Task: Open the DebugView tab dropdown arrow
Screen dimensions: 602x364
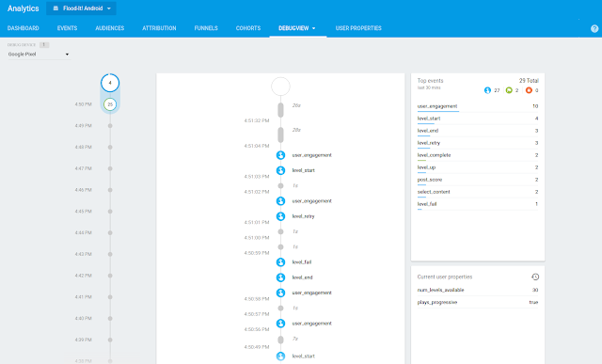Action: 313,28
